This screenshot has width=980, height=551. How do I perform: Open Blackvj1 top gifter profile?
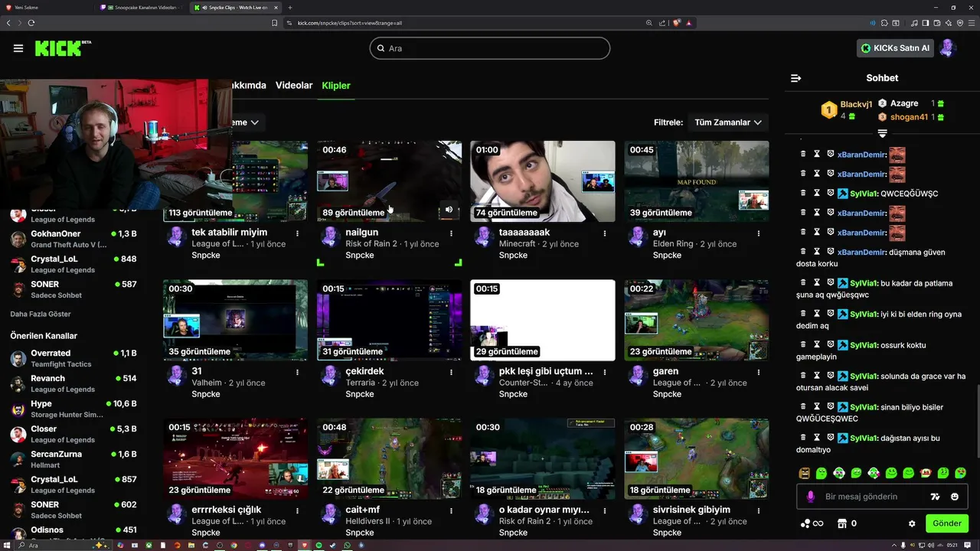(x=856, y=105)
